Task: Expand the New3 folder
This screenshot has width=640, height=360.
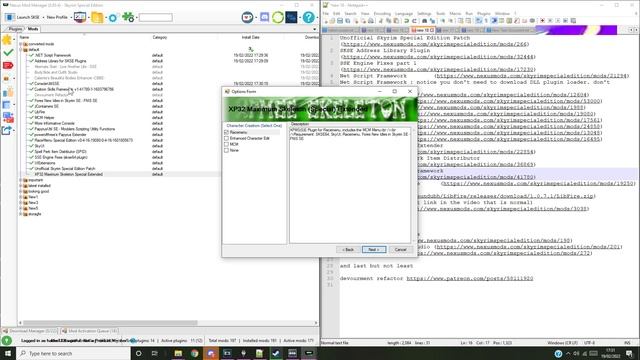Action: 21,202
